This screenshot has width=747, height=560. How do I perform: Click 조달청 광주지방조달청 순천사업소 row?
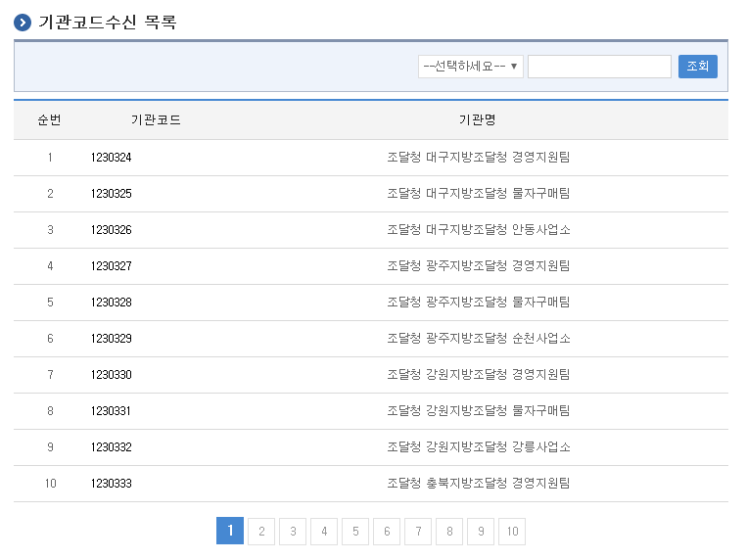tap(478, 339)
